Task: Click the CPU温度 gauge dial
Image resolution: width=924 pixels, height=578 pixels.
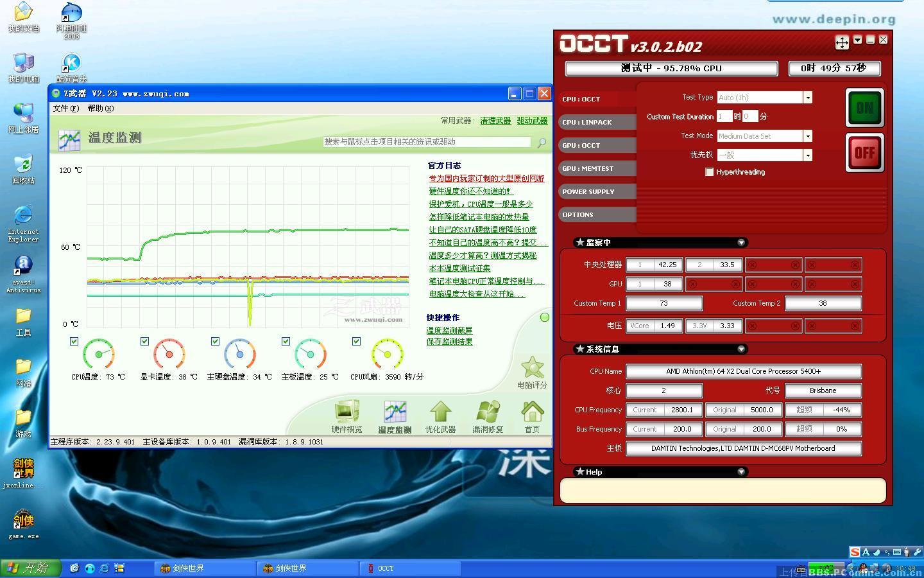Action: tap(99, 354)
